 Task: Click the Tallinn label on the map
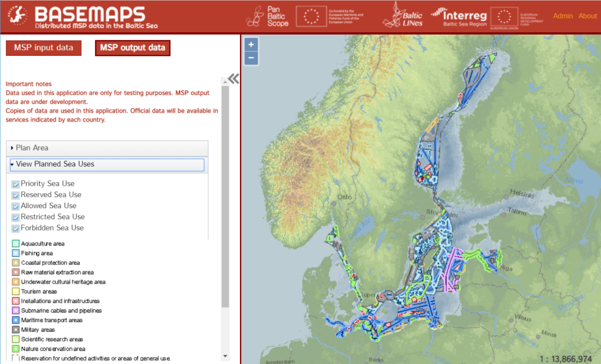pyautogui.click(x=517, y=211)
